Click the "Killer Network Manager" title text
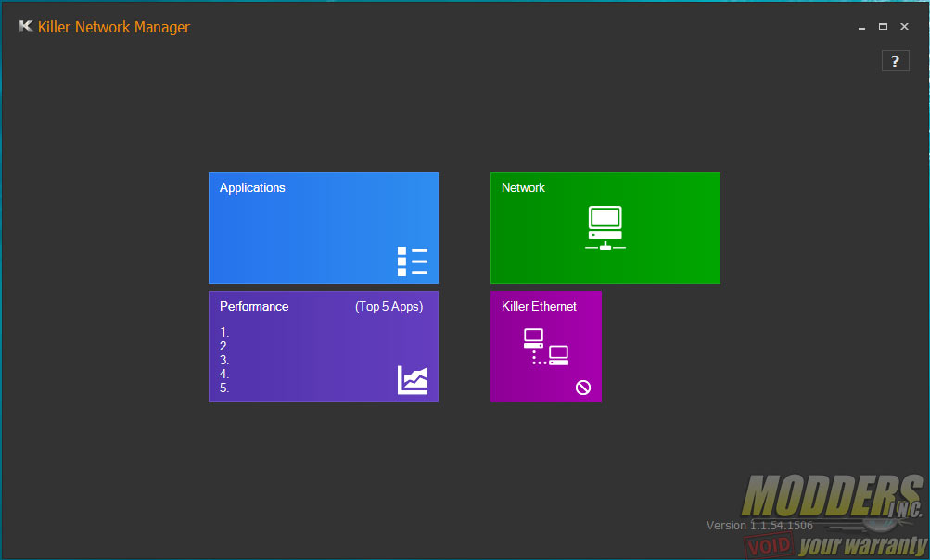 click(114, 27)
